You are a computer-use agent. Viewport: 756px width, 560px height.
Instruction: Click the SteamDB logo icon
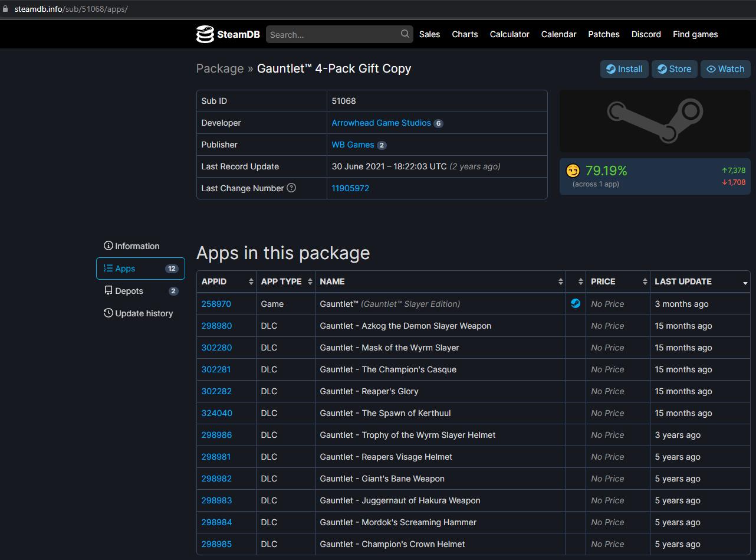pos(205,34)
